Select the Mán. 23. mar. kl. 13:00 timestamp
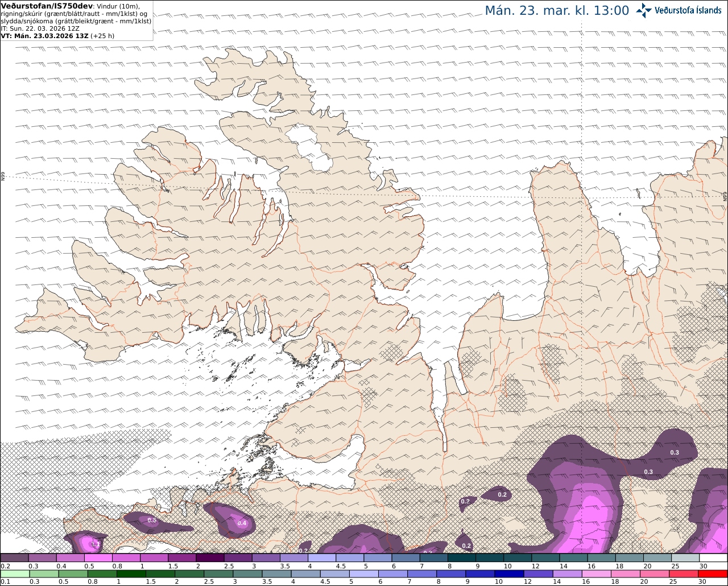Image resolution: width=728 pixels, height=586 pixels. (x=557, y=10)
